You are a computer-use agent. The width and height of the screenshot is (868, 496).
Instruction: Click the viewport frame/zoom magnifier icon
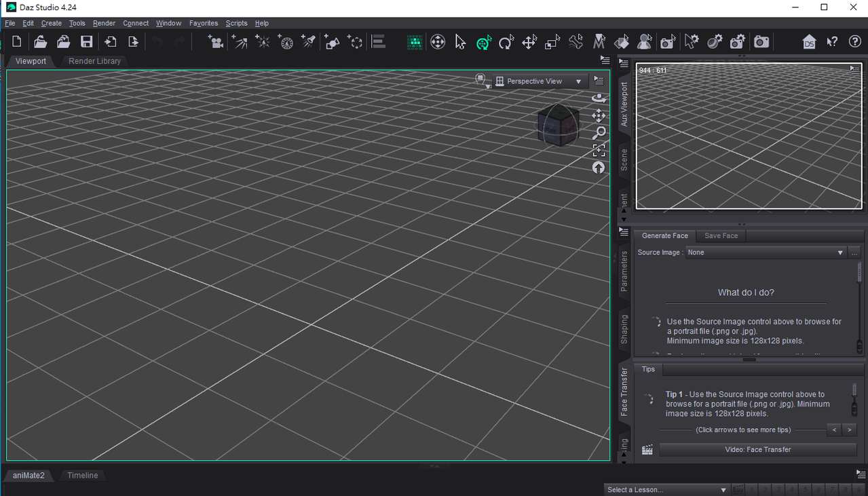pos(599,133)
